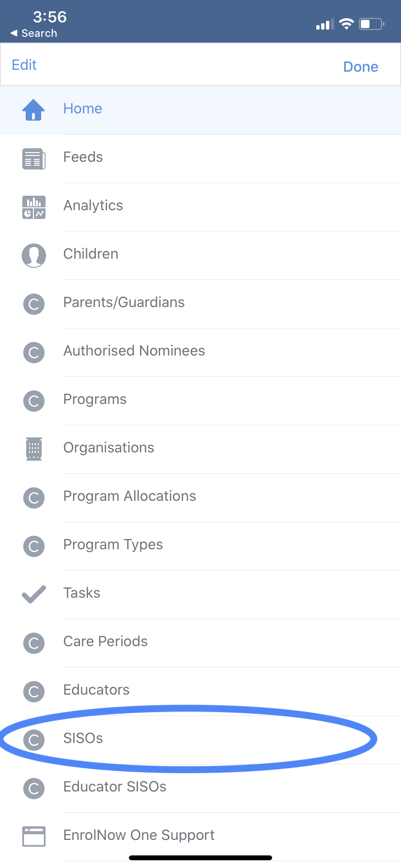Open Authorised Nominees menu entry

click(134, 351)
